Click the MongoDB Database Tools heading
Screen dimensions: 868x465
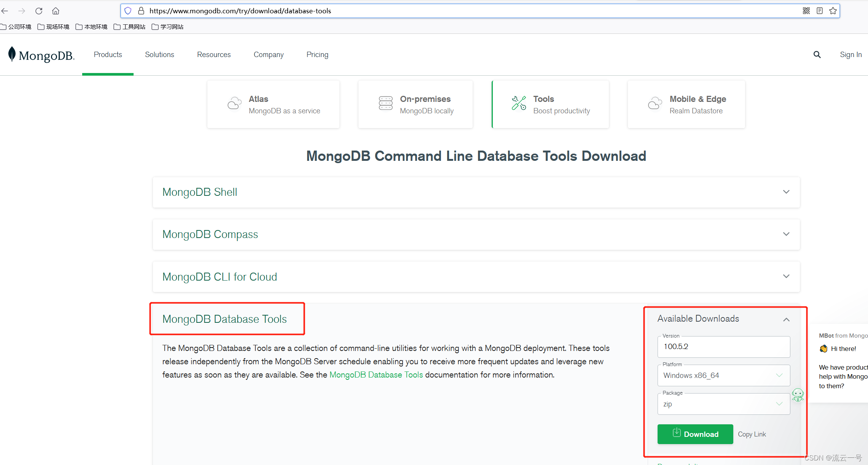click(225, 319)
